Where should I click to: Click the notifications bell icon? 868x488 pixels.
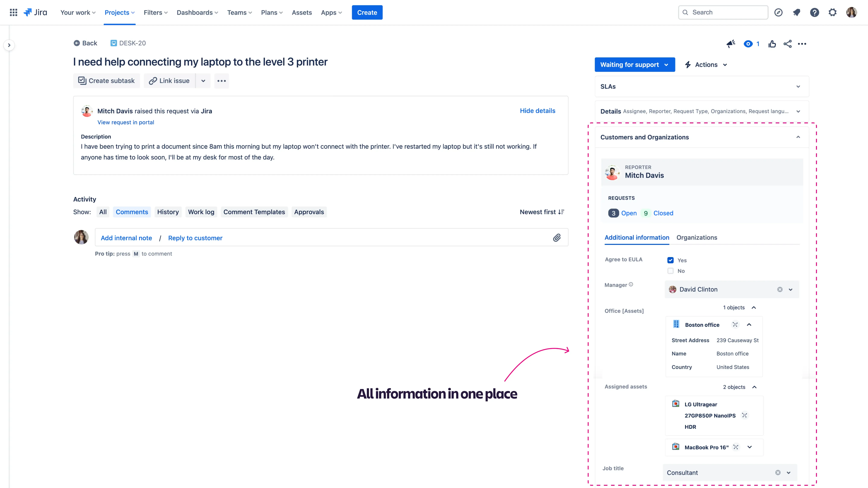point(797,13)
